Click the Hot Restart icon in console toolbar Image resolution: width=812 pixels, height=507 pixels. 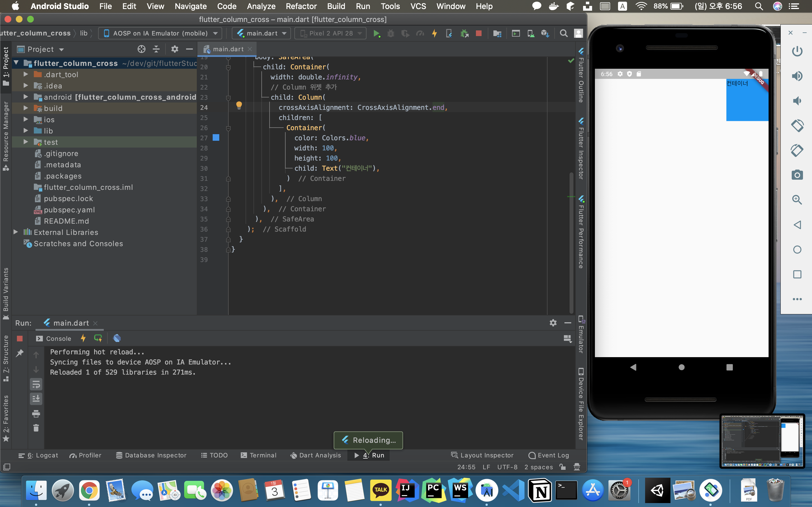(98, 338)
